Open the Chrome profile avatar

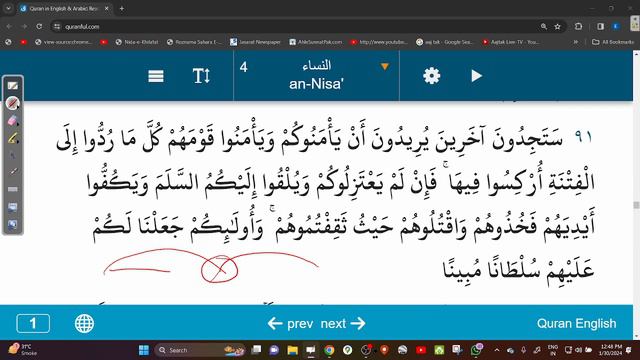coord(616,27)
